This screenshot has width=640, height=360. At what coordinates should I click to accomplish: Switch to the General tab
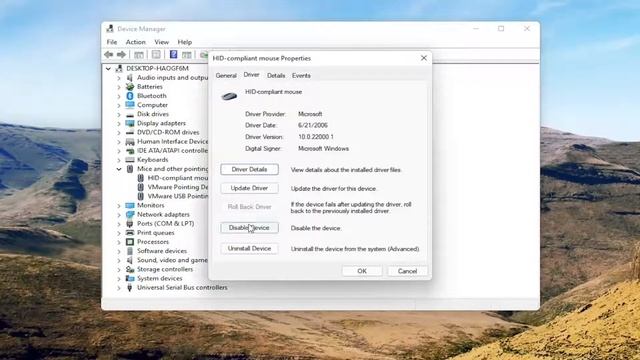click(x=226, y=76)
